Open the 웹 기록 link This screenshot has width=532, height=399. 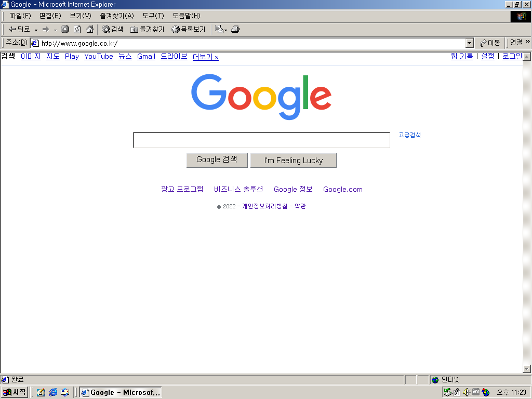pyautogui.click(x=462, y=56)
